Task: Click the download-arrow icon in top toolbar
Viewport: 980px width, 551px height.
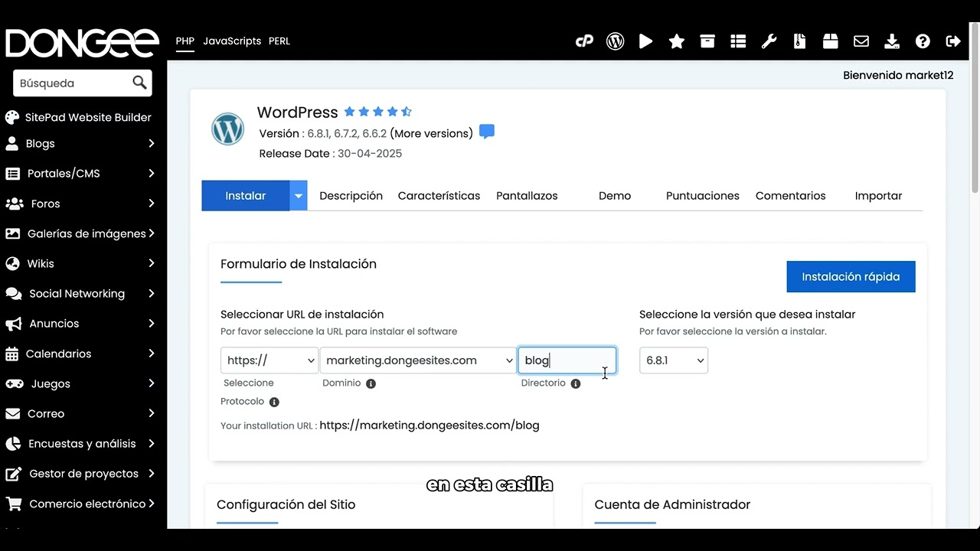Action: click(892, 41)
